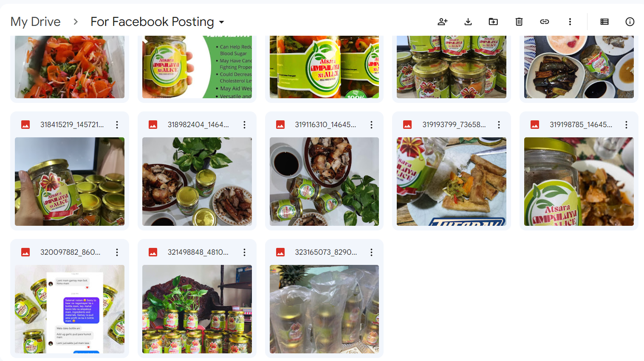Screen dimensions: 644x361
Task: Open options menu for 318415219_145721 file
Action: pos(117,125)
